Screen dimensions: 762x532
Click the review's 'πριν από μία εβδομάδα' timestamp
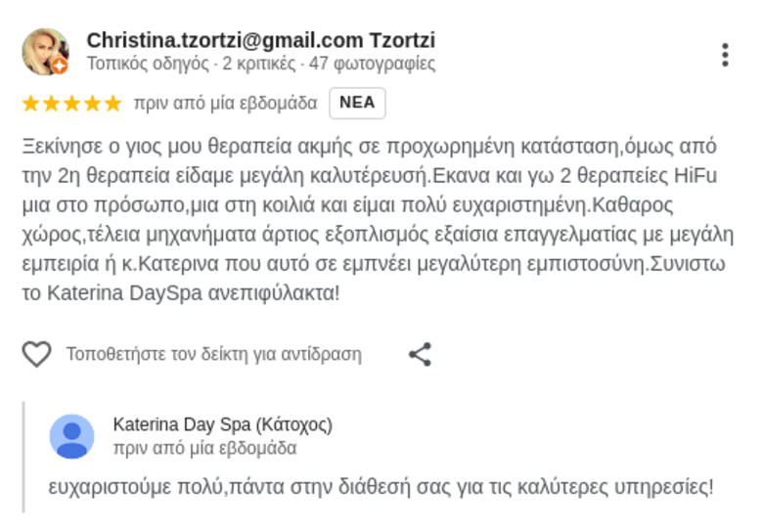point(225,104)
